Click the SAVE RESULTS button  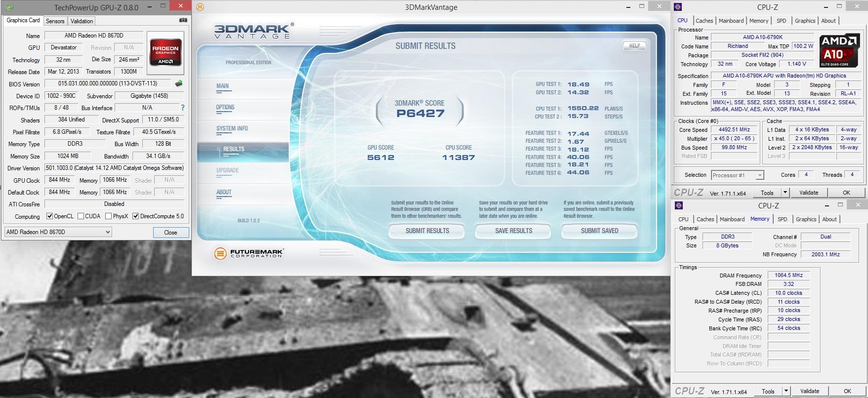tap(513, 231)
